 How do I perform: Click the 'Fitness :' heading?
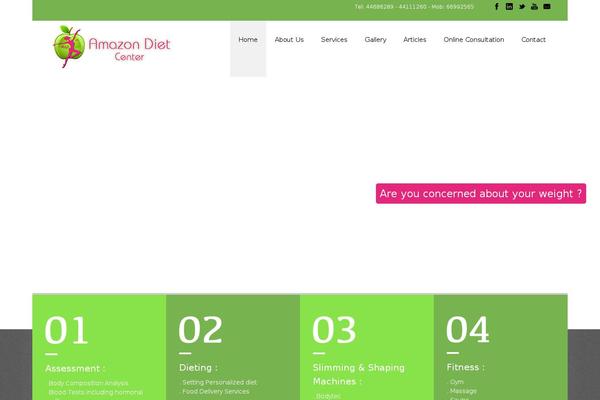465,367
